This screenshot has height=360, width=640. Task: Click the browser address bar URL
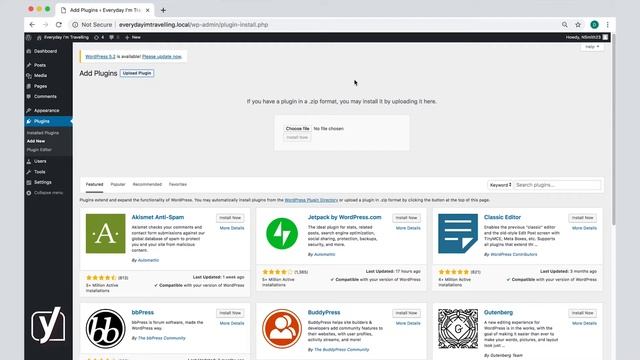pyautogui.click(x=193, y=24)
